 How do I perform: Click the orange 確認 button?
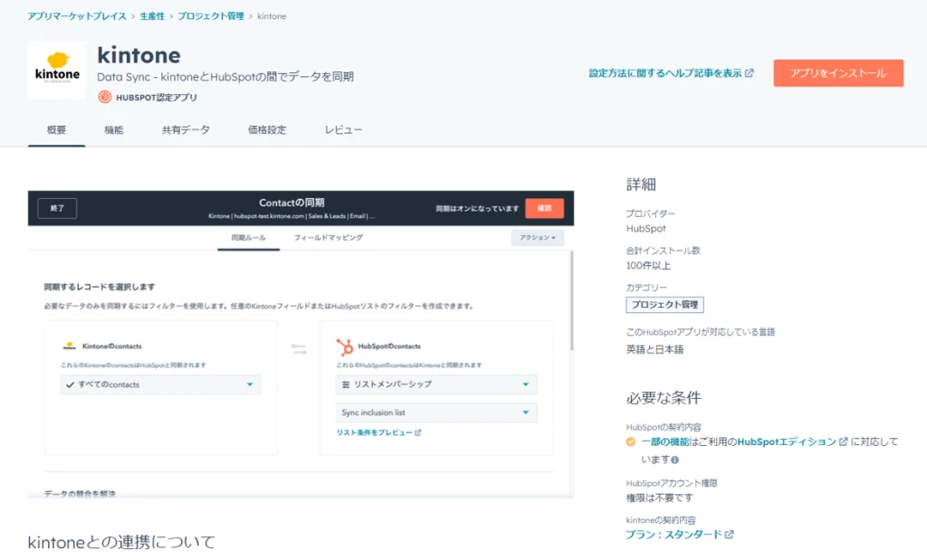(544, 208)
